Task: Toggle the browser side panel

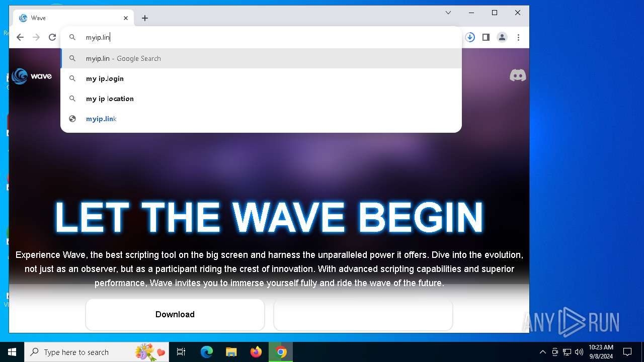Action: (x=486, y=37)
